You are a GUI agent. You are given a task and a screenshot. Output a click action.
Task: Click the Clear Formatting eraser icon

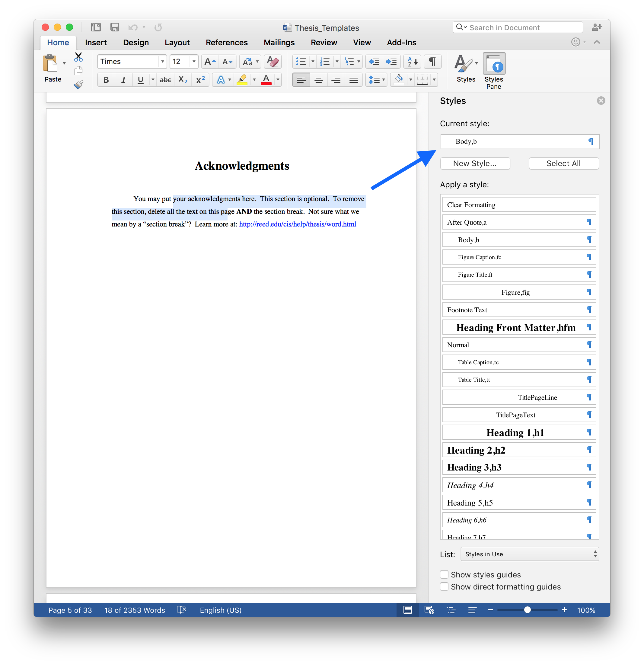click(273, 62)
